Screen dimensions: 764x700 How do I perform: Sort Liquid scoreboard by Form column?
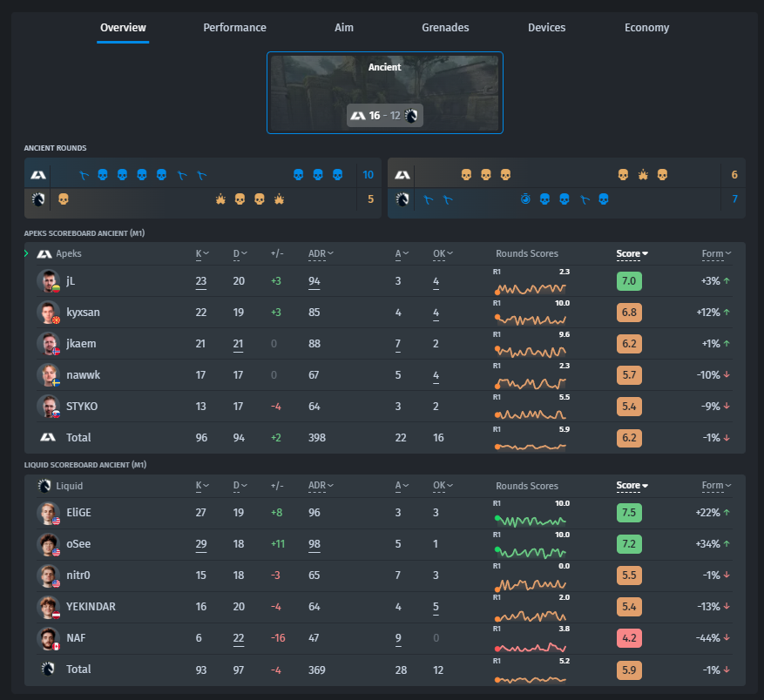click(716, 486)
